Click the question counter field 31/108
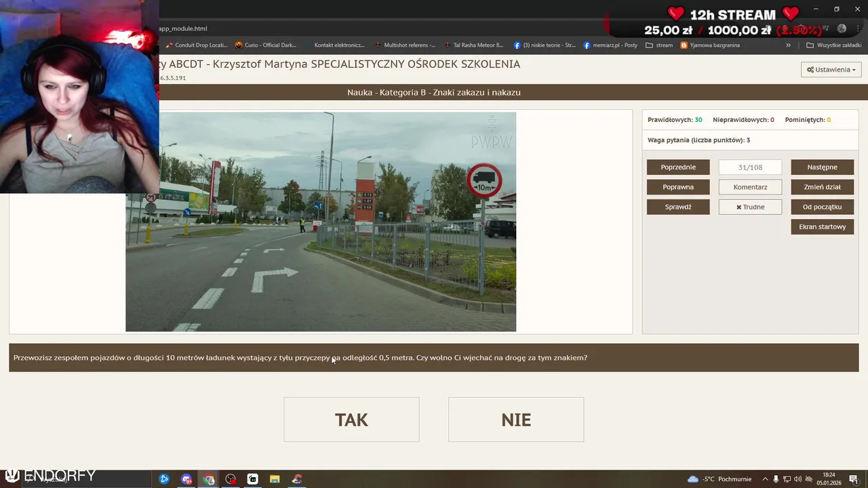Image resolution: width=868 pixels, height=488 pixels. [750, 167]
